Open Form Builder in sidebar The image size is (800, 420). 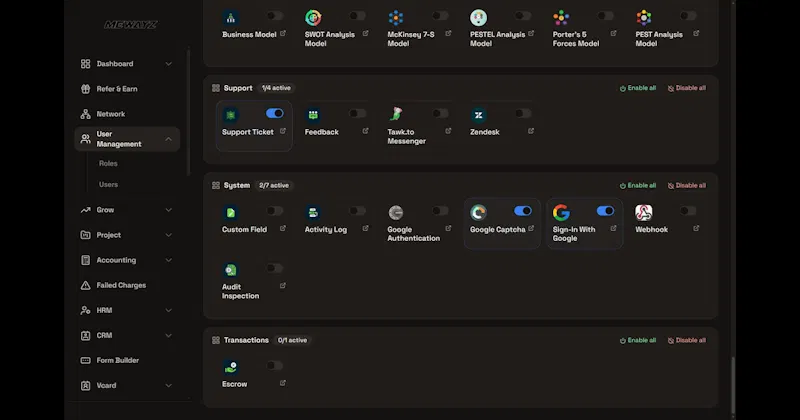pyautogui.click(x=127, y=360)
